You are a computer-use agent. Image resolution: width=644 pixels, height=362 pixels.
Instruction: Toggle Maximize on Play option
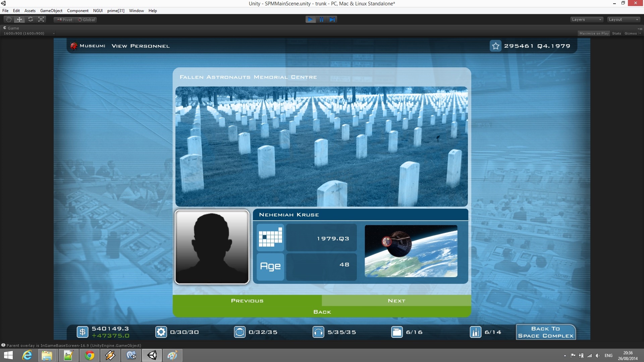pos(594,33)
